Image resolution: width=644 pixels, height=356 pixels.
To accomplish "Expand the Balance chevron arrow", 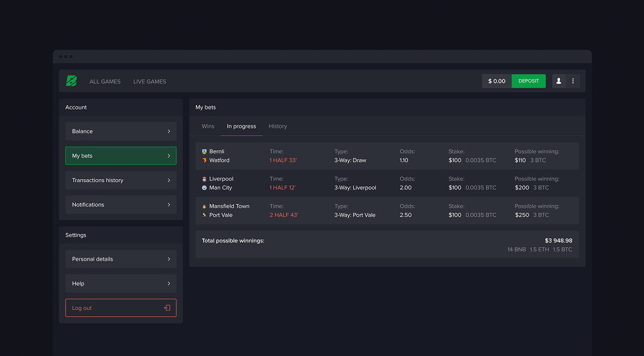I will [x=169, y=131].
